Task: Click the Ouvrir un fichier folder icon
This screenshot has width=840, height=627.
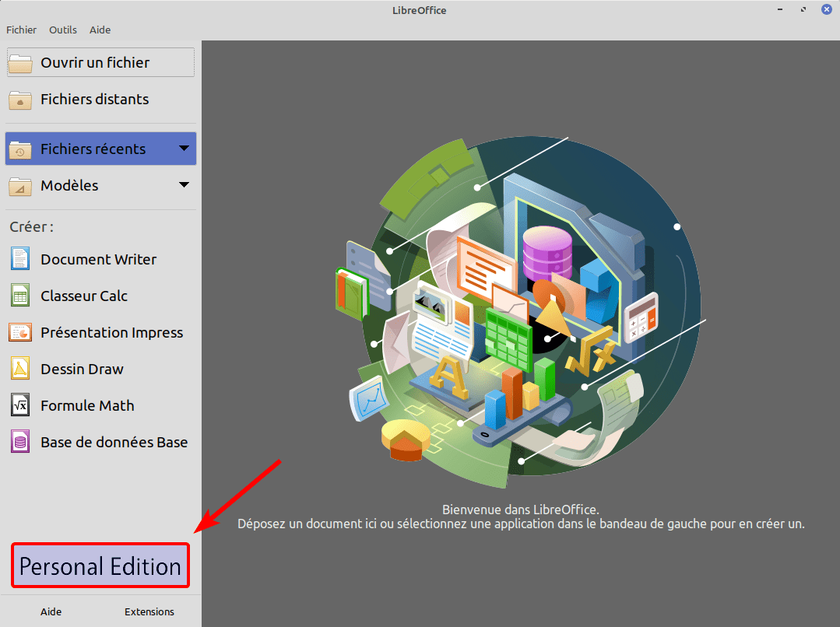Action: tap(20, 63)
